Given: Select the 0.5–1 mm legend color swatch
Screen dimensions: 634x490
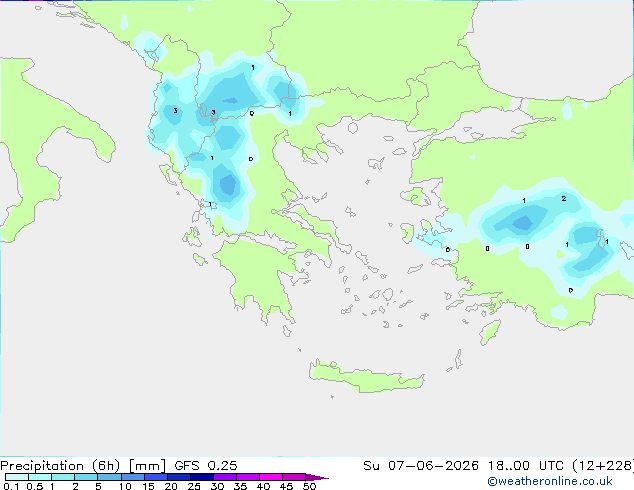Looking at the screenshot, I should pyautogui.click(x=40, y=477).
